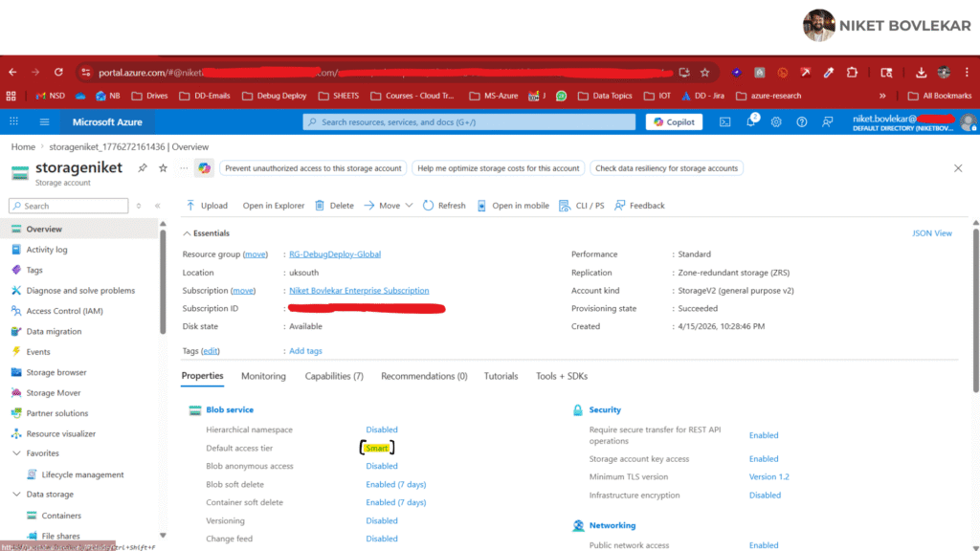980x551 pixels.
Task: Select the Properties tab
Action: click(202, 376)
